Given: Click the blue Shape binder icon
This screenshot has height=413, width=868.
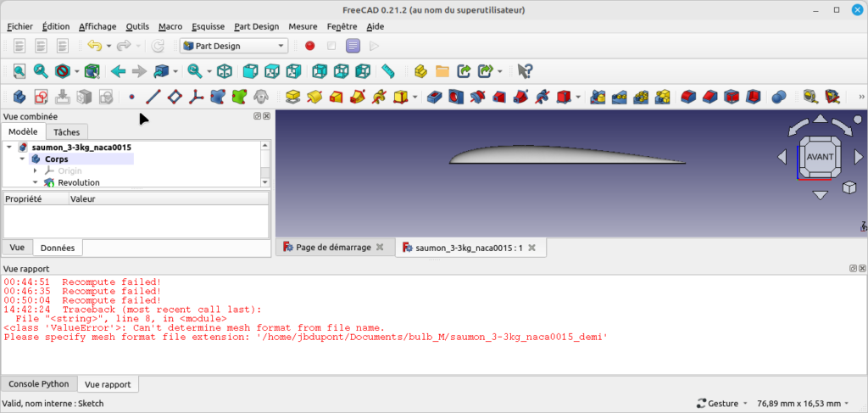Looking at the screenshot, I should tap(218, 97).
